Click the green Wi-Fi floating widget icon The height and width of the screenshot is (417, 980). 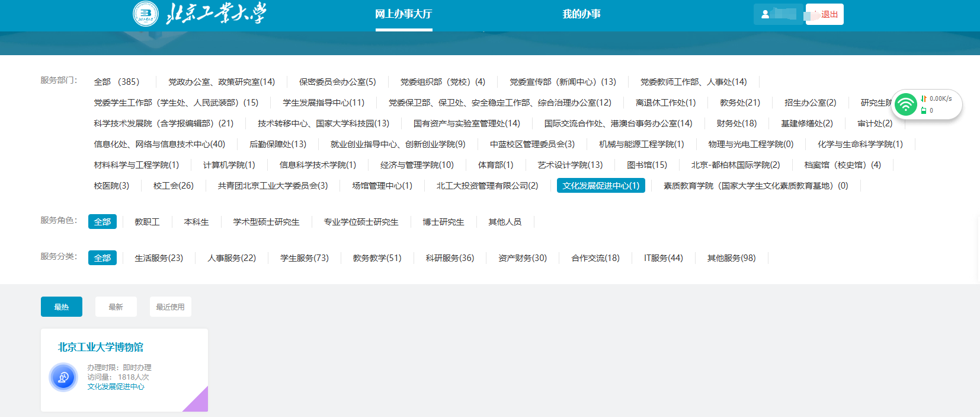[x=905, y=104]
